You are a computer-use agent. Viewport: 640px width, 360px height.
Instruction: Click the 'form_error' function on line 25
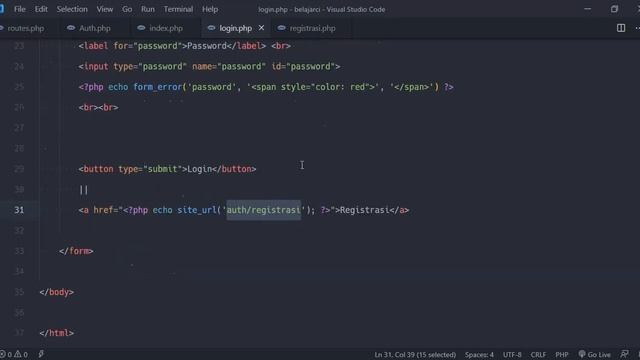point(158,87)
